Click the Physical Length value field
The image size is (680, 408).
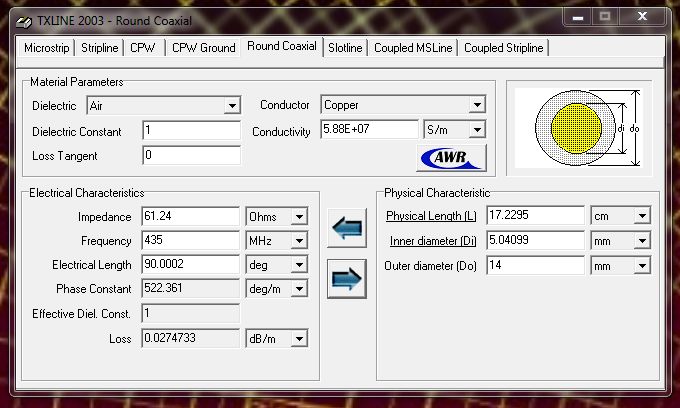click(535, 215)
